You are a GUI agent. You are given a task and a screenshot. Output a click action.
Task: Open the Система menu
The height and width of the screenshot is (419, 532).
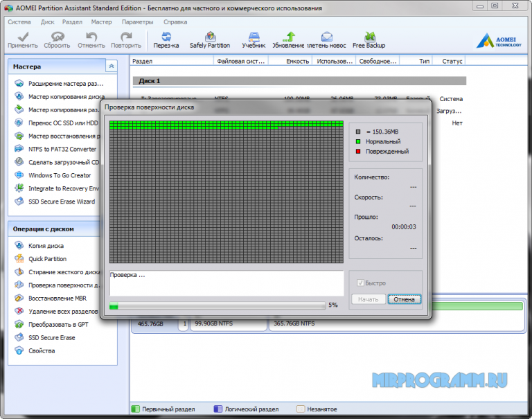click(x=19, y=21)
